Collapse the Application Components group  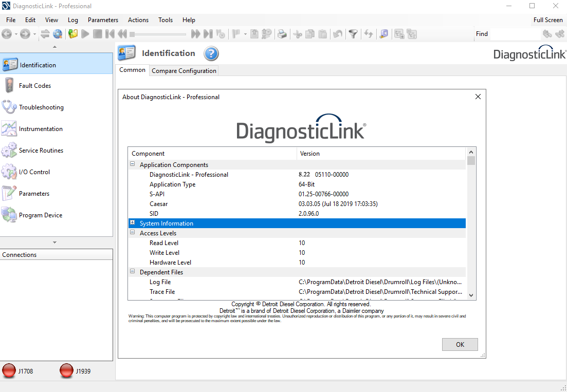tap(133, 164)
